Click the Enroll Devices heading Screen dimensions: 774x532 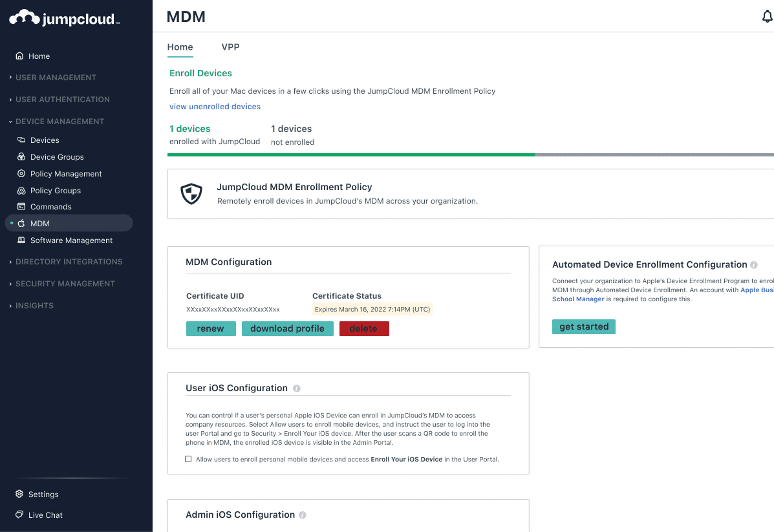200,73
